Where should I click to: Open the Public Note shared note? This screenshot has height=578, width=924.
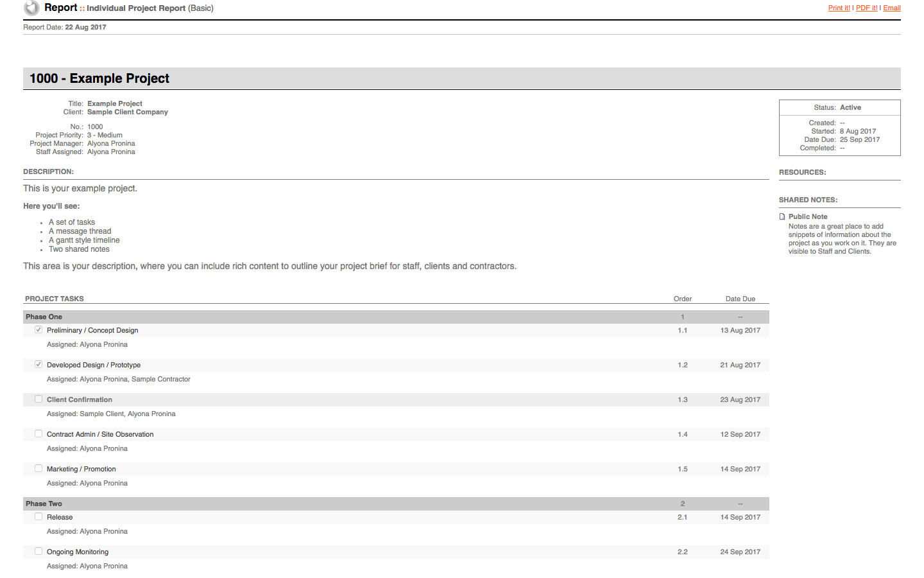808,217
